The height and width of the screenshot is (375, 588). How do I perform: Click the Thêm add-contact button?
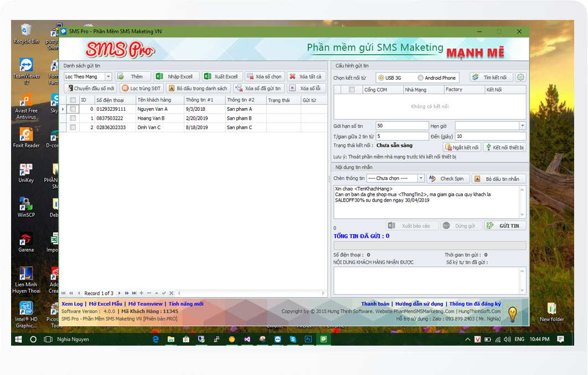(x=133, y=76)
